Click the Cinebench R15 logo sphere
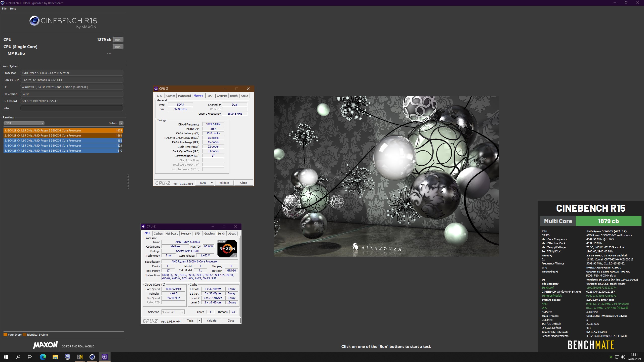This screenshot has width=644, height=362. point(34,21)
